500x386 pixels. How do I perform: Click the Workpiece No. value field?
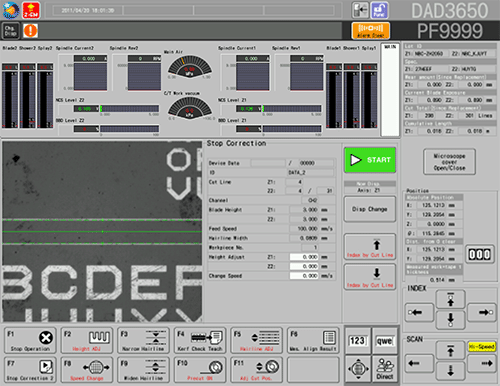pos(310,247)
